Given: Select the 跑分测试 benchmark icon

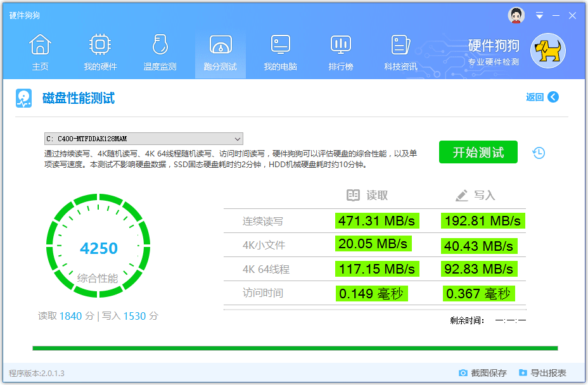Looking at the screenshot, I should (x=219, y=44).
